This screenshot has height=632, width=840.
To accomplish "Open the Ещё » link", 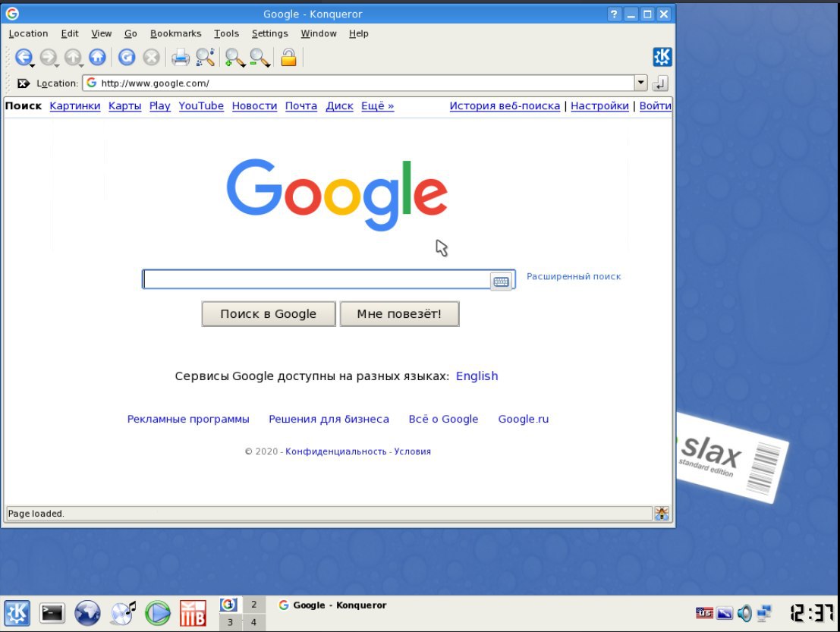I will (378, 106).
